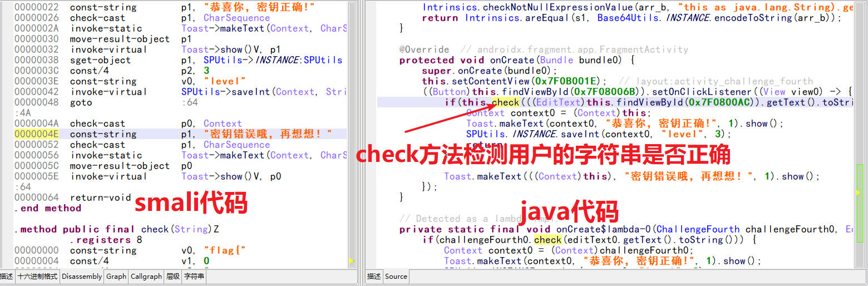Click findViewById ID 0x7F0800AC
Viewport: 868px width, 286px height.
tap(719, 102)
